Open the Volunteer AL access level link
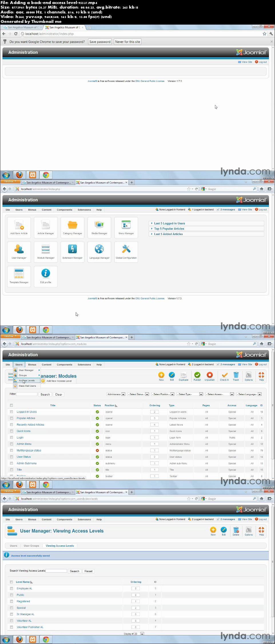Screen dimensions: 275x644 pos(24,621)
